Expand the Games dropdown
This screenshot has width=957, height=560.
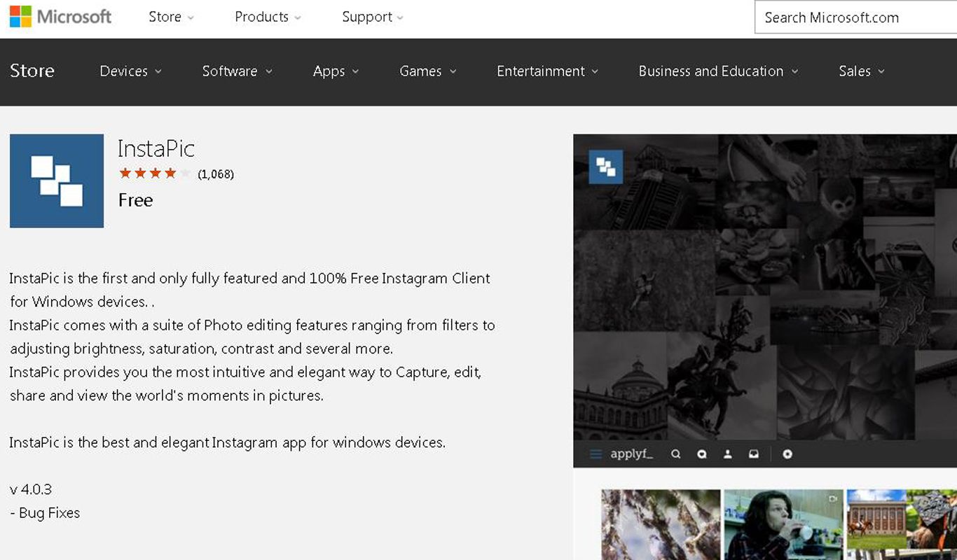[428, 71]
